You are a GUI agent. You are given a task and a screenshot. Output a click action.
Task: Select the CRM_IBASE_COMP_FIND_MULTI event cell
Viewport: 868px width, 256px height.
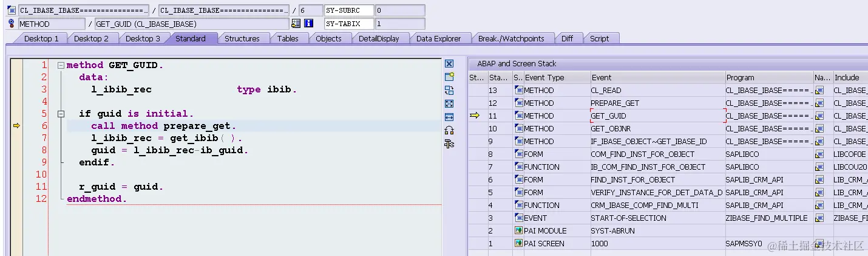pos(658,205)
